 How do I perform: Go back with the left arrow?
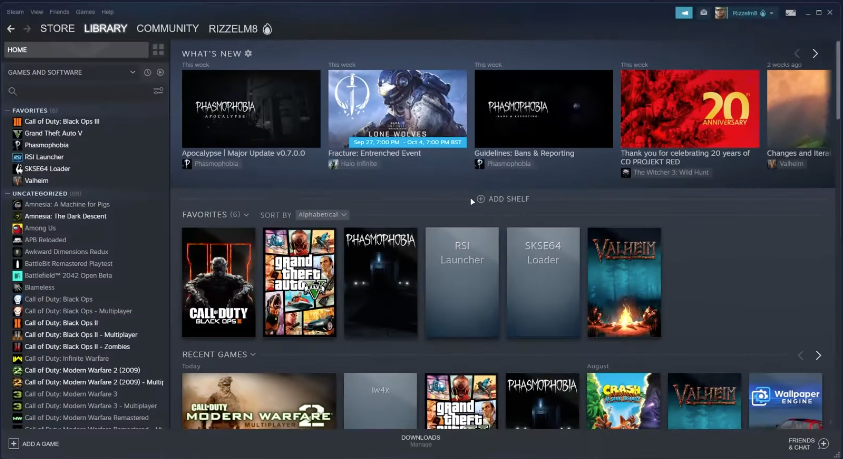click(x=11, y=28)
